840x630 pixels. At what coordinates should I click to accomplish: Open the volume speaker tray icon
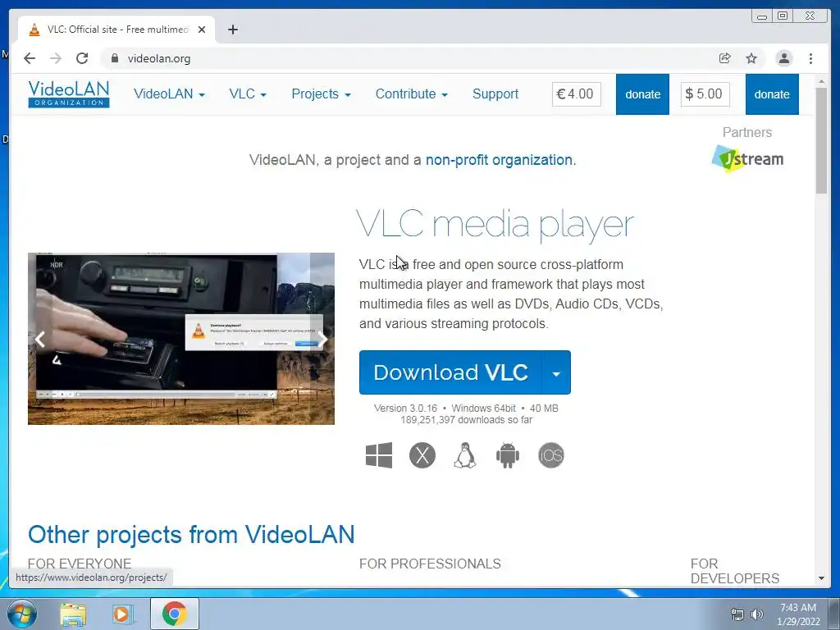tap(757, 614)
